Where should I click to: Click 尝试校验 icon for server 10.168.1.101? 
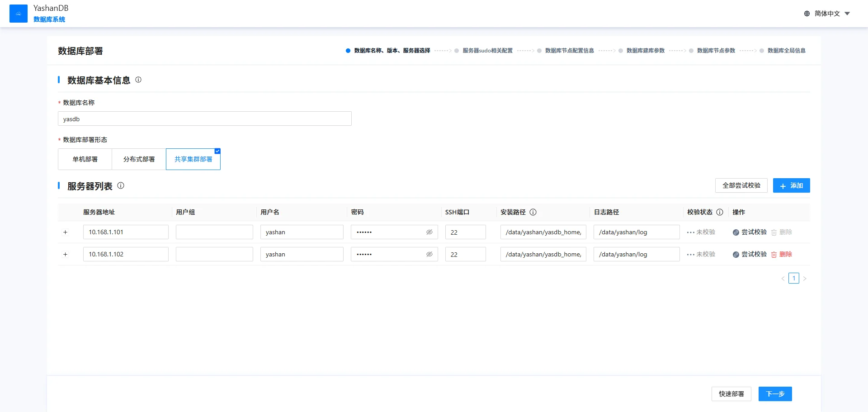(736, 232)
